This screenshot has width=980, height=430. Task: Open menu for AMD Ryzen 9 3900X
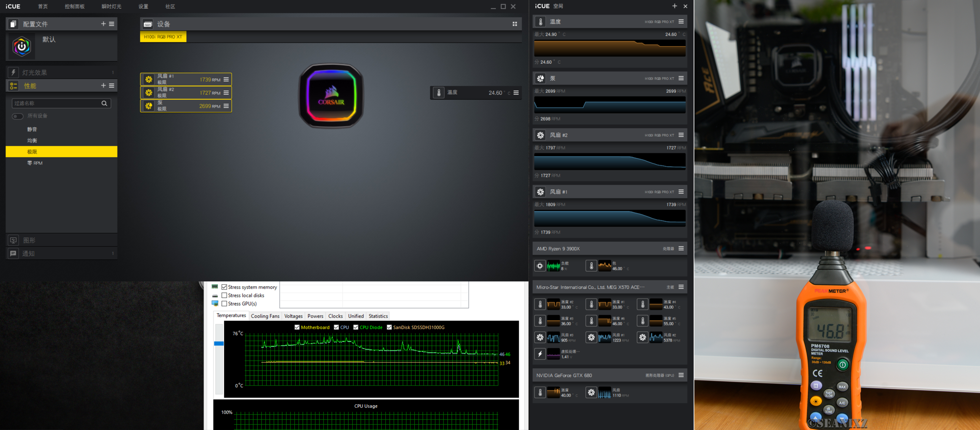click(x=681, y=248)
